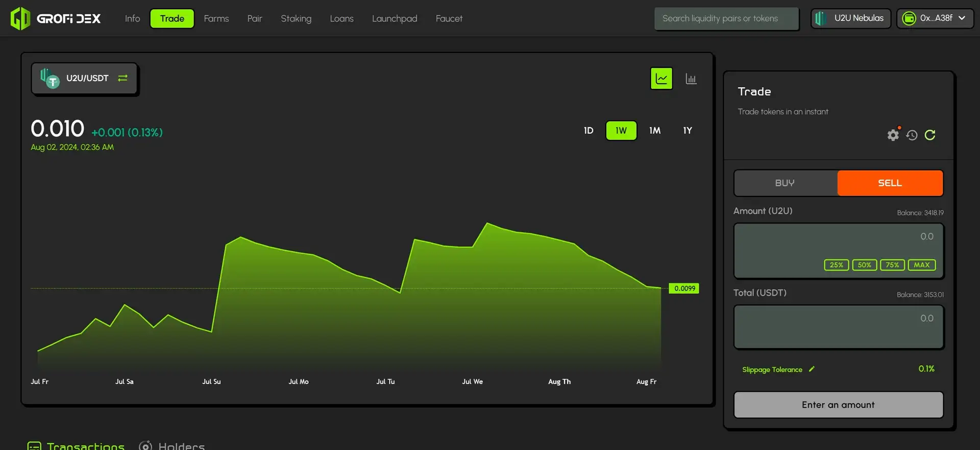The height and width of the screenshot is (450, 980).
Task: Set the chart range to 1D
Action: click(x=589, y=131)
